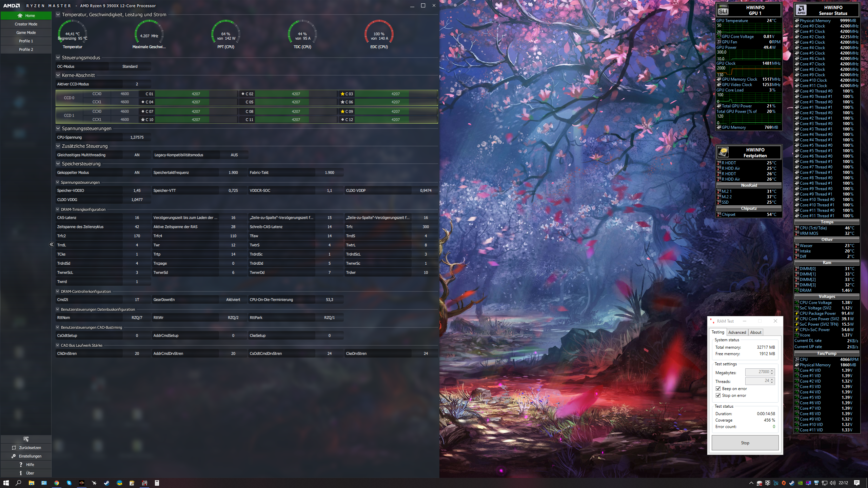Viewport: 868px width, 488px height.
Task: Toggle the Beep on error checkbox
Action: pyautogui.click(x=718, y=389)
